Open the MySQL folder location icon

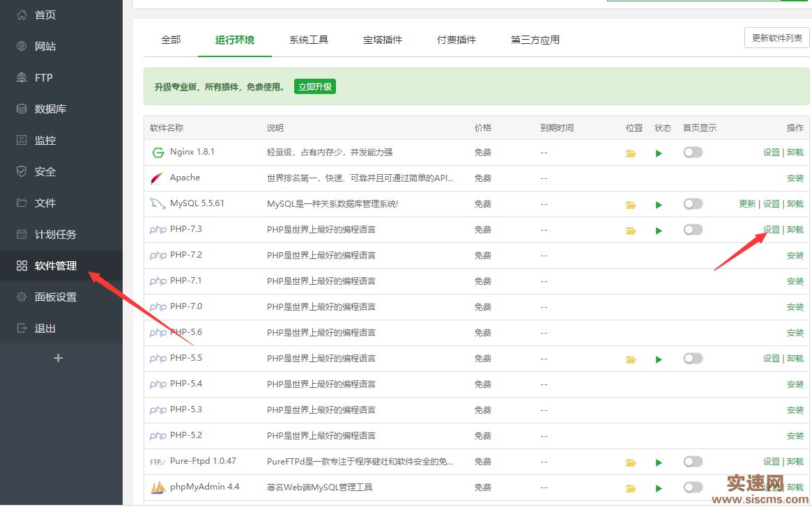coord(631,205)
